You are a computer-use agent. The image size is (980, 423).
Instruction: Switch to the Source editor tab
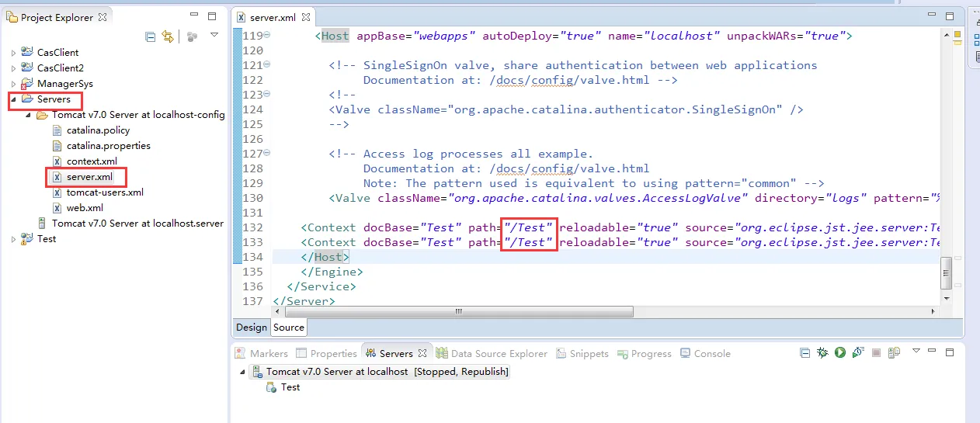[x=288, y=328]
